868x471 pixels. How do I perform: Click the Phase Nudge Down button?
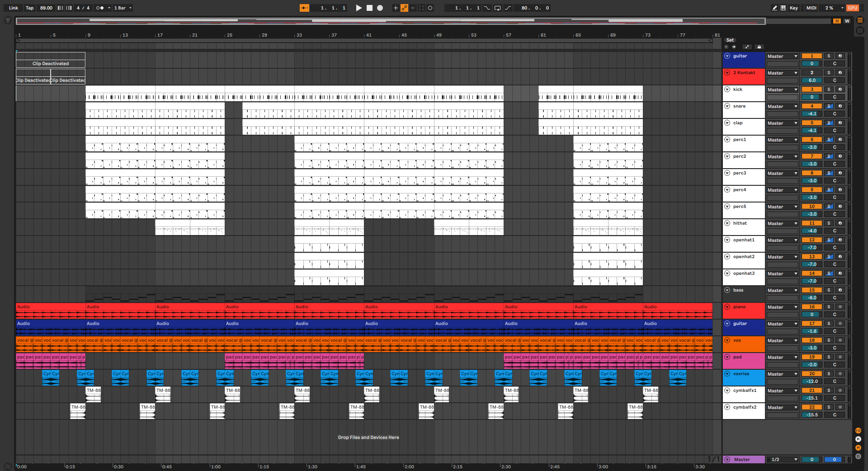[x=60, y=8]
